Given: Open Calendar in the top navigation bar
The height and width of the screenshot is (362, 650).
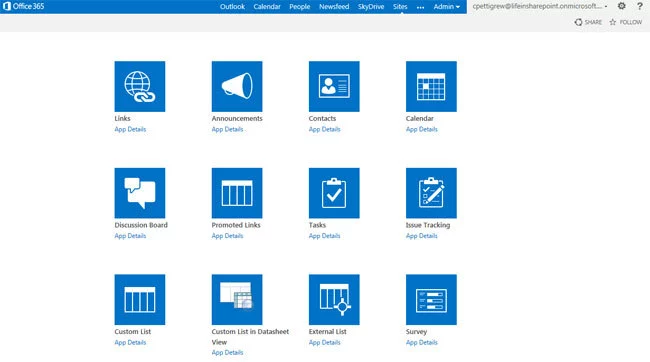Looking at the screenshot, I should tap(267, 7).
